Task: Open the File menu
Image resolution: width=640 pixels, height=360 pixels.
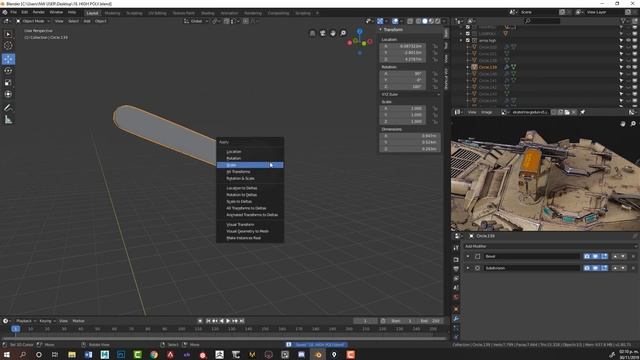Action: pyautogui.click(x=13, y=13)
